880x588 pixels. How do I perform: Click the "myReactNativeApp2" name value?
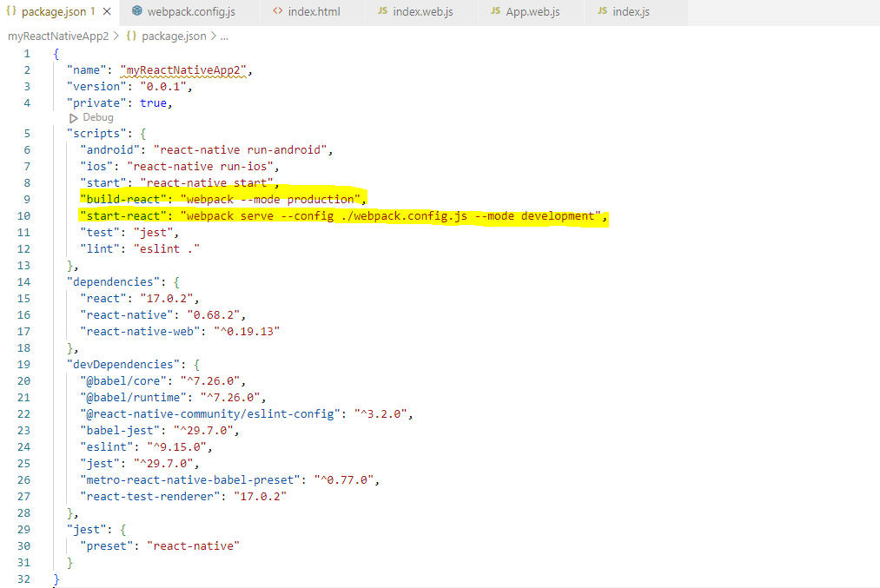pyautogui.click(x=183, y=70)
